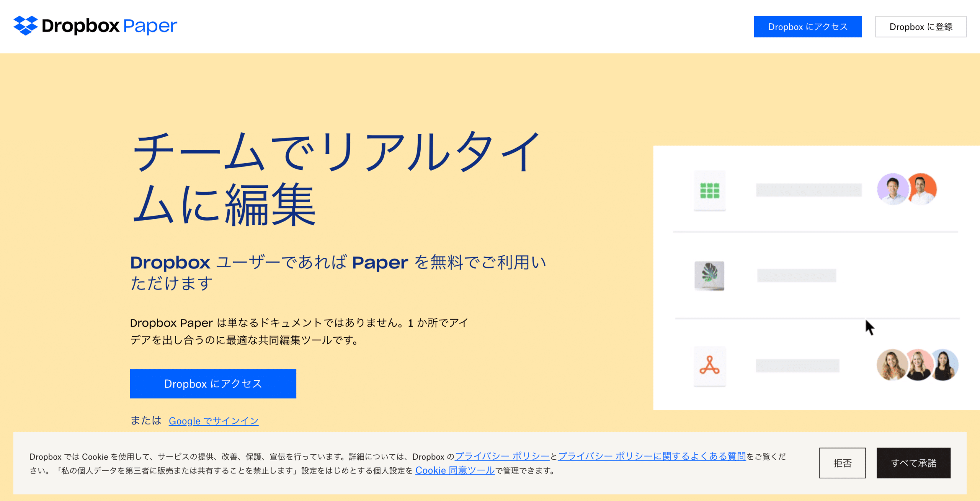Viewport: 980px width, 501px height.
Task: Click the gray placeholder bar in the PDF row
Action: pyautogui.click(x=797, y=366)
